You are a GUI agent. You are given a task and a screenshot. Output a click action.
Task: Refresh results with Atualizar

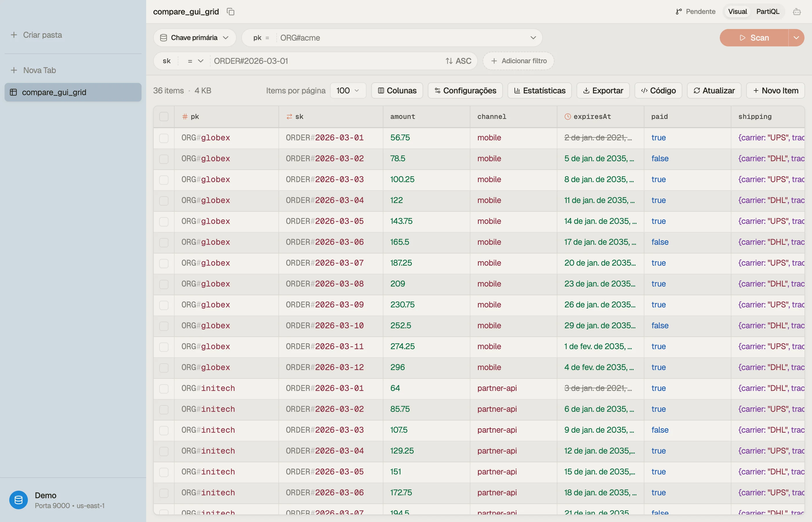714,90
